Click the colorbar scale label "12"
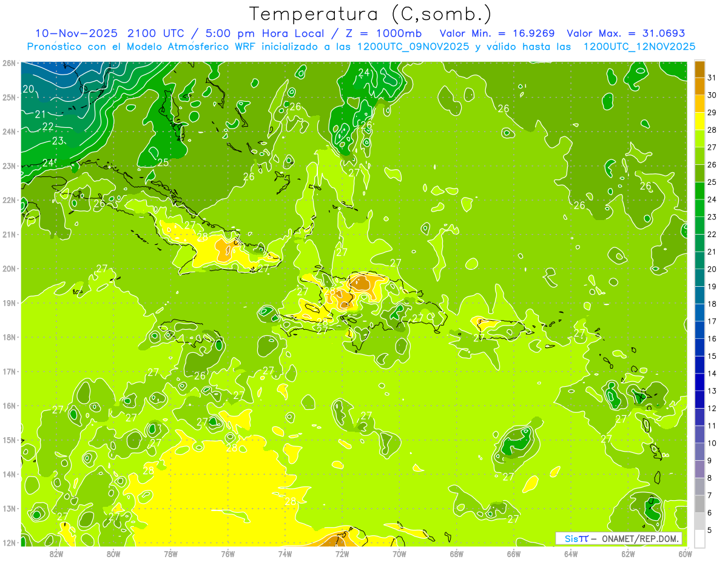This screenshot has height=562, width=728. (x=712, y=408)
